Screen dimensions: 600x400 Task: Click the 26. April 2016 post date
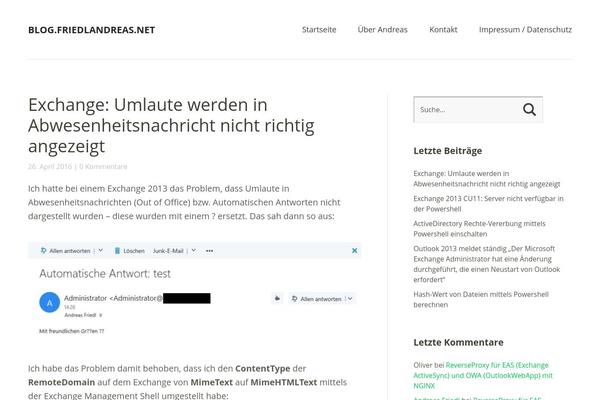pyautogui.click(x=50, y=167)
